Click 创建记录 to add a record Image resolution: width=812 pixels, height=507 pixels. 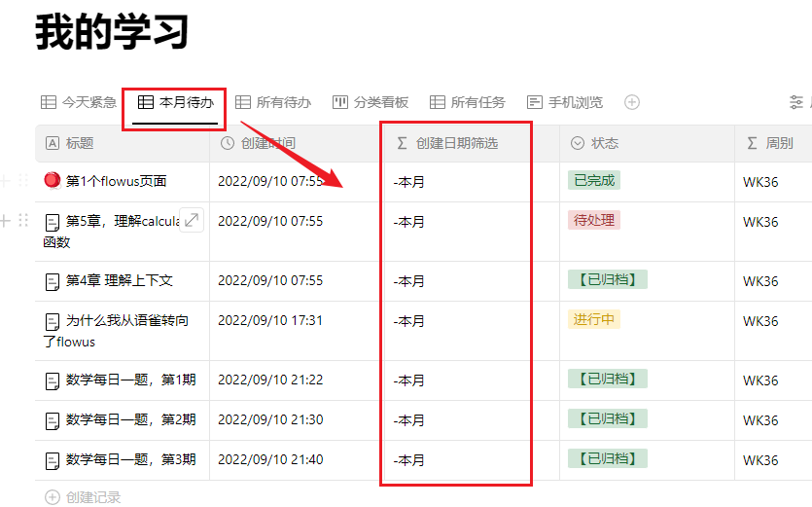(x=83, y=497)
